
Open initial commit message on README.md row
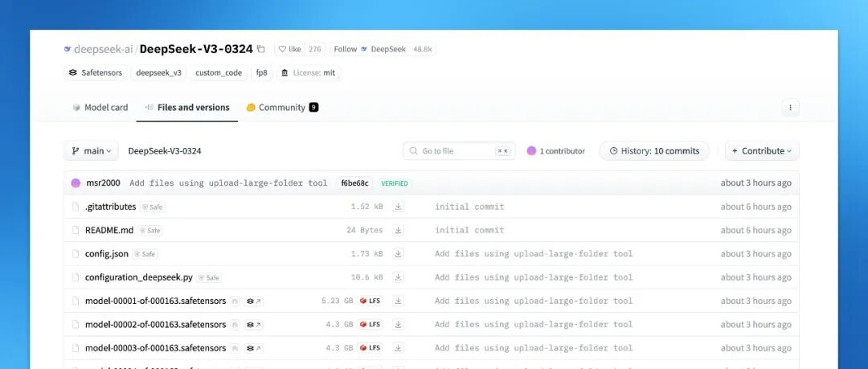click(469, 230)
